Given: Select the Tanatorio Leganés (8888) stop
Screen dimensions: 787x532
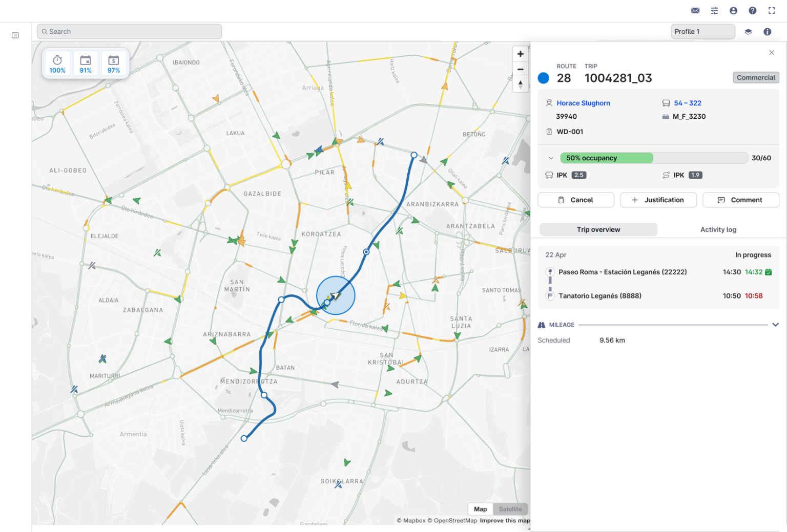Looking at the screenshot, I should 600,296.
